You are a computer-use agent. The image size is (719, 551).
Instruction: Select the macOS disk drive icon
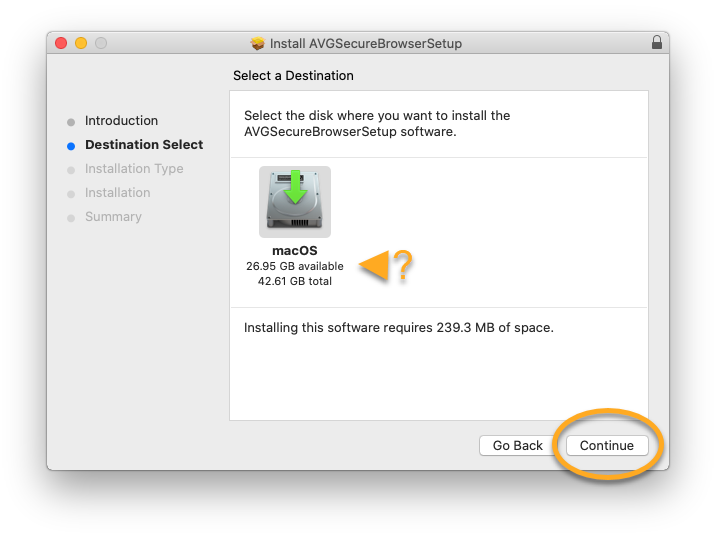pos(295,201)
